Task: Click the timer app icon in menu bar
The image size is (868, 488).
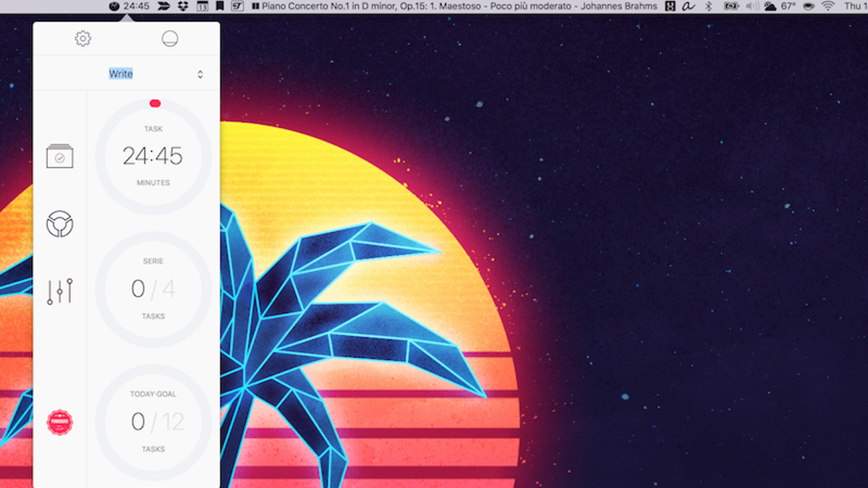Action: [114, 7]
